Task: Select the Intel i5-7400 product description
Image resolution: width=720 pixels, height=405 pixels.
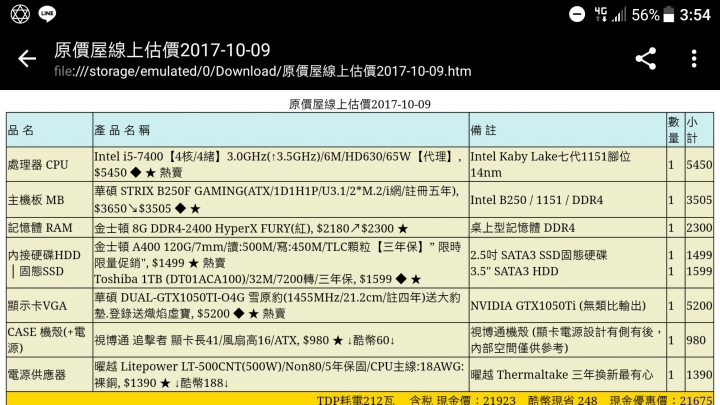Action: [x=280, y=164]
